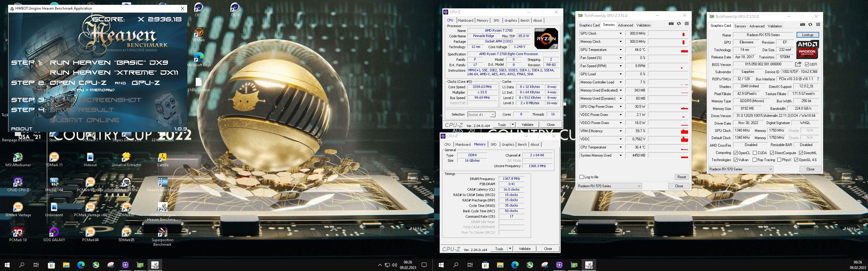The image size is (868, 271).
Task: Enable the Log to file checkbox
Action: click(x=581, y=177)
